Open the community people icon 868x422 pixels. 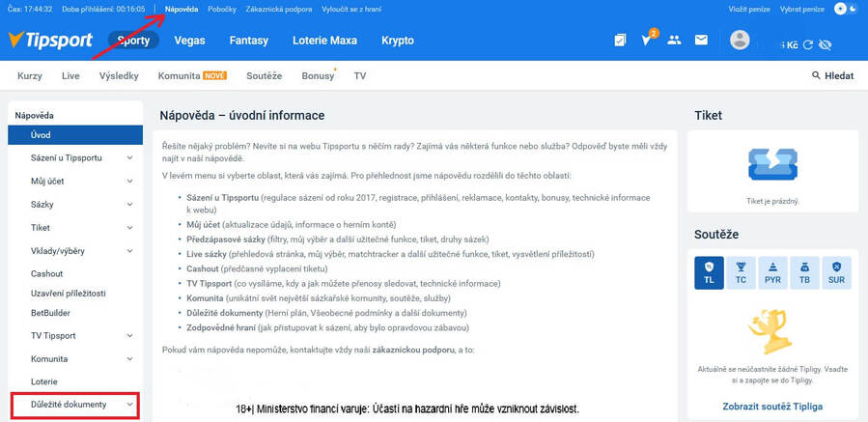tap(674, 40)
